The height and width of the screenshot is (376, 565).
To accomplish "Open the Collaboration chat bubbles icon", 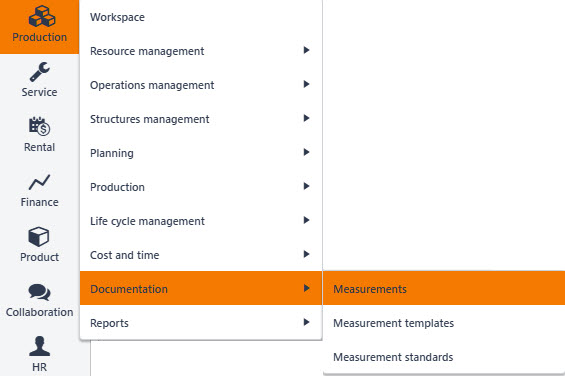I will 39,292.
